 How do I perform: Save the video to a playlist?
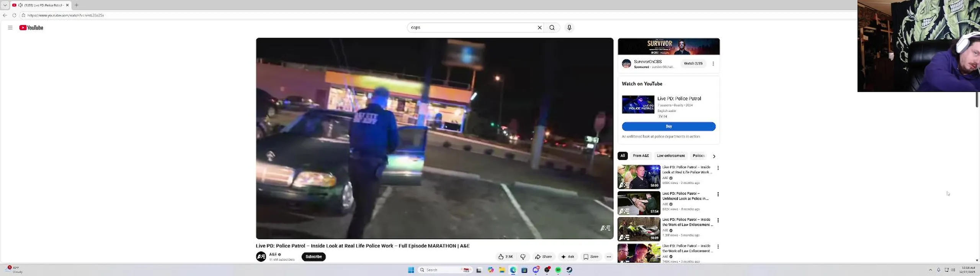pos(591,257)
